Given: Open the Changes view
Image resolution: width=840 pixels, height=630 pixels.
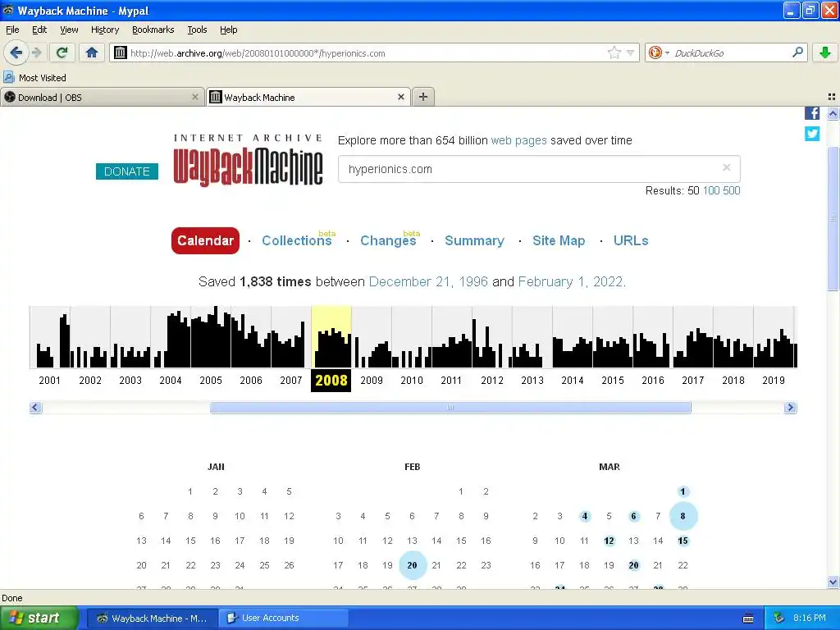Looking at the screenshot, I should pos(388,240).
